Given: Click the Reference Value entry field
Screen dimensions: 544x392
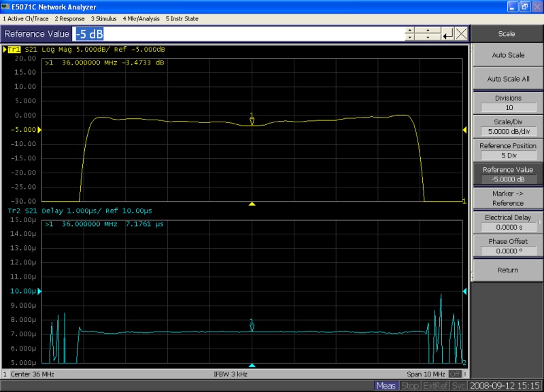Looking at the screenshot, I should (238, 34).
